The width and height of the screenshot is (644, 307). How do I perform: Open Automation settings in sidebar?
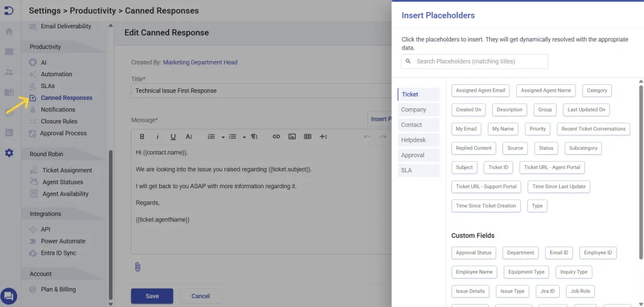[x=56, y=74]
